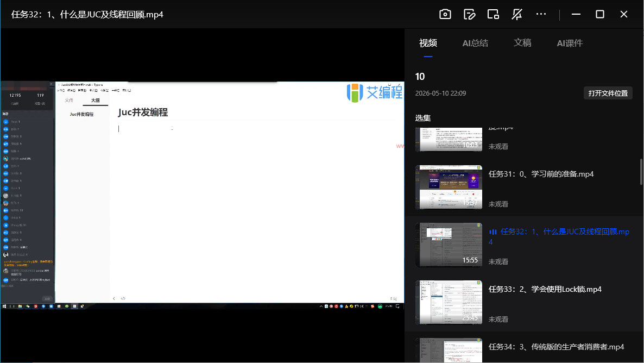Switch to the AI总结 tab

[x=475, y=43]
